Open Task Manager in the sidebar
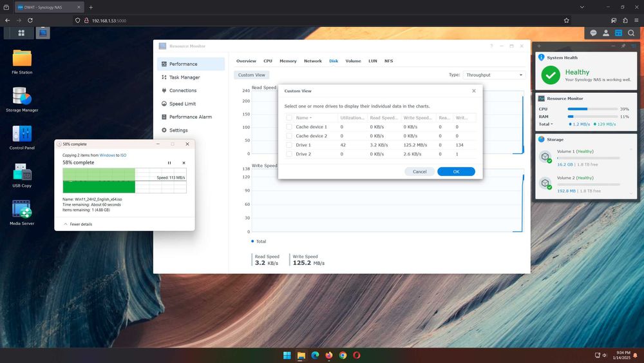Viewport: 644px width, 363px height. [x=191, y=77]
